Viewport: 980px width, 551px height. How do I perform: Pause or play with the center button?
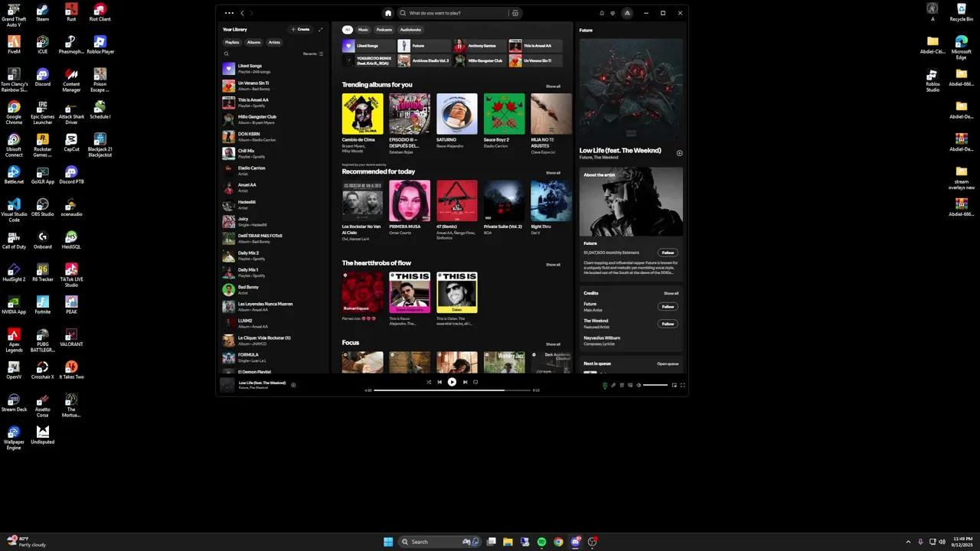coord(452,382)
